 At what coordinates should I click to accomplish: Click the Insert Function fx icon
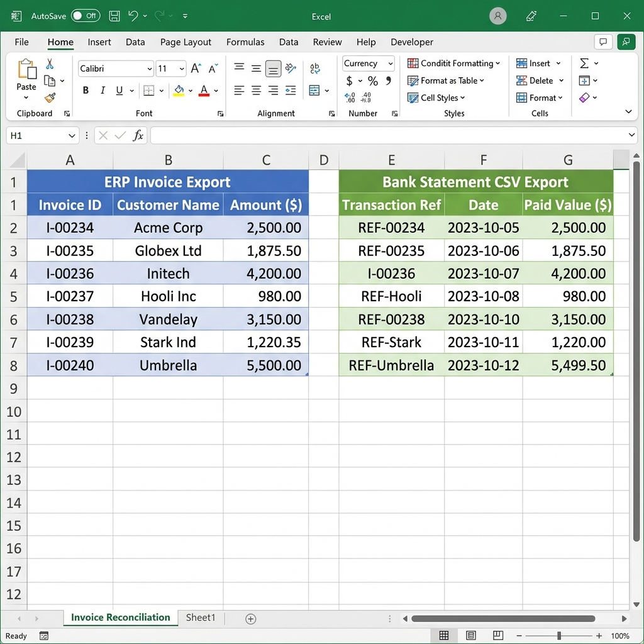pos(138,136)
